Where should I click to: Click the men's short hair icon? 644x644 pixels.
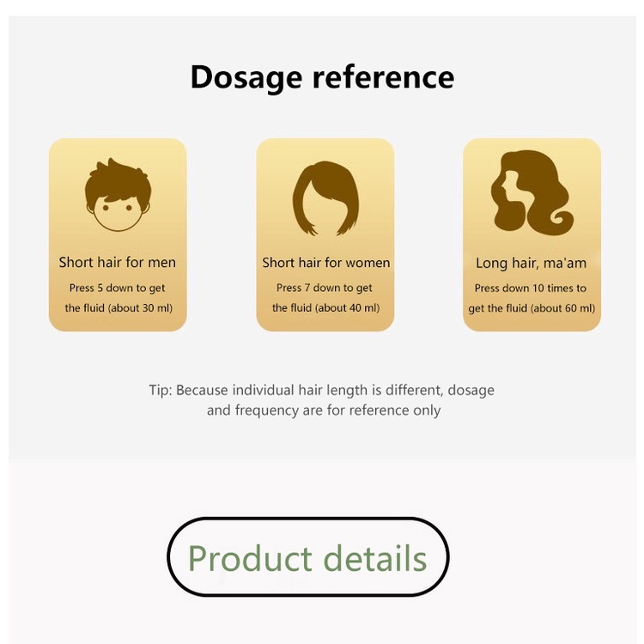[x=117, y=196]
